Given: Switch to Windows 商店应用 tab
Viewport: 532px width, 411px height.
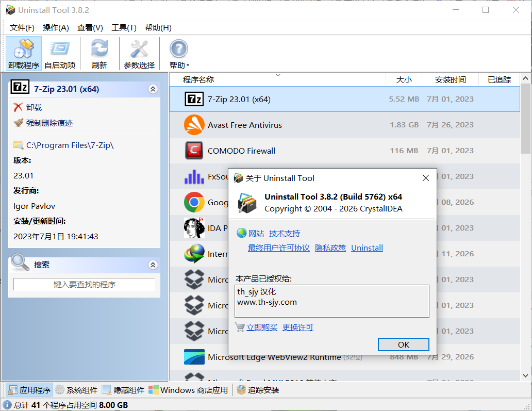Looking at the screenshot, I should 188,390.
